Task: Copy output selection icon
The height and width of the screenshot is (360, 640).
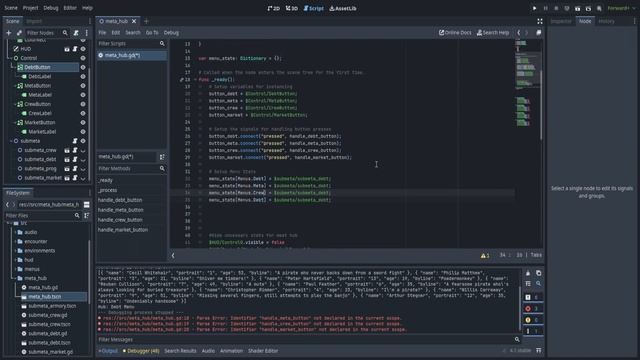Action: [x=538, y=273]
